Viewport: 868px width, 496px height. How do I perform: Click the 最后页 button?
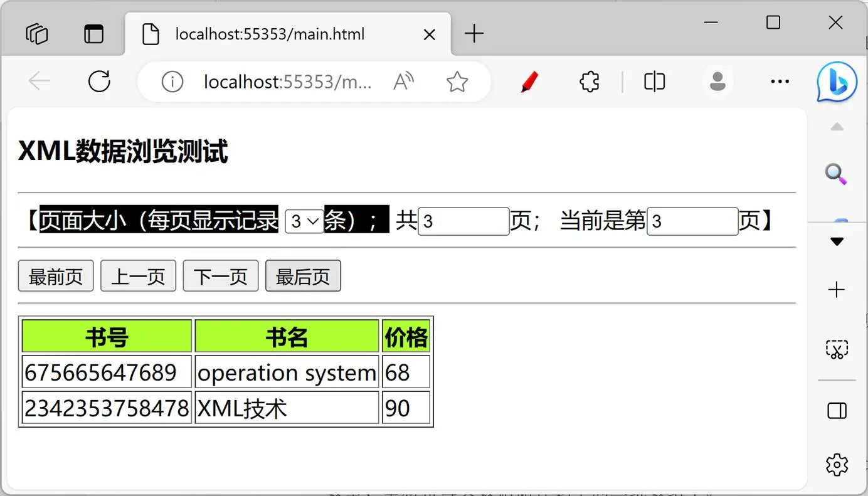(303, 276)
